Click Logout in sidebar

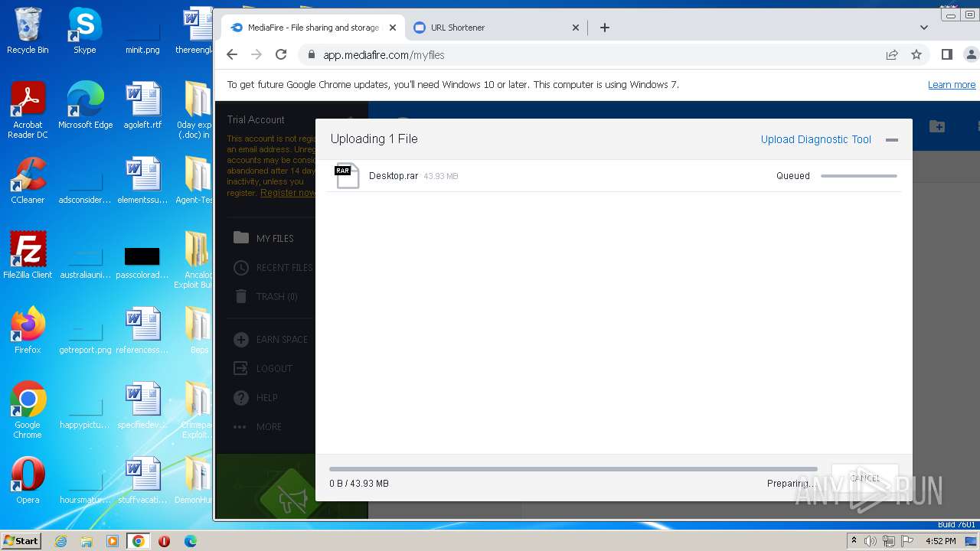tap(263, 369)
